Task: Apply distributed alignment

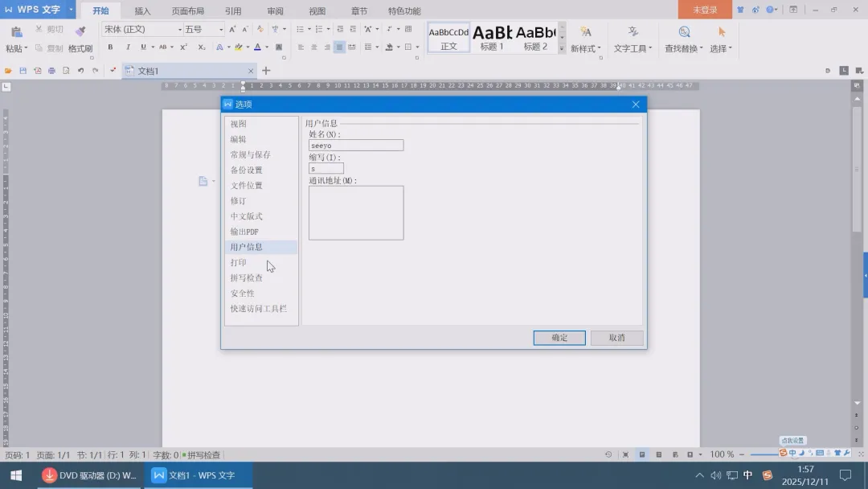Action: (x=352, y=47)
